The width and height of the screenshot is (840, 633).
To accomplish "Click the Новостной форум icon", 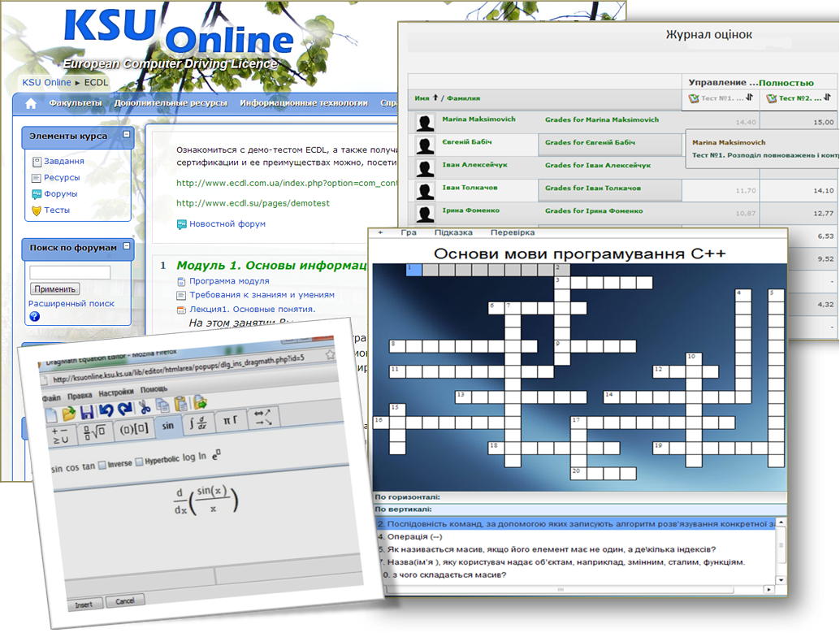I will pos(182,224).
